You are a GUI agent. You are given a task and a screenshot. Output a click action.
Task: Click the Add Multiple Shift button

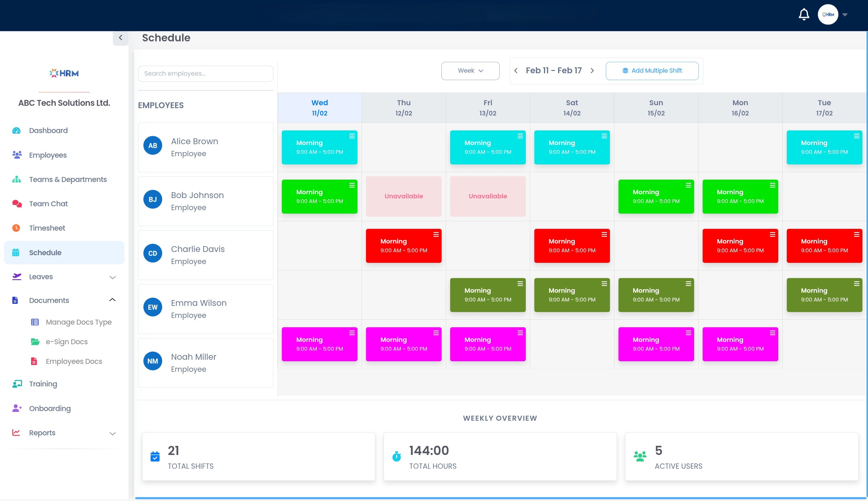[652, 71]
